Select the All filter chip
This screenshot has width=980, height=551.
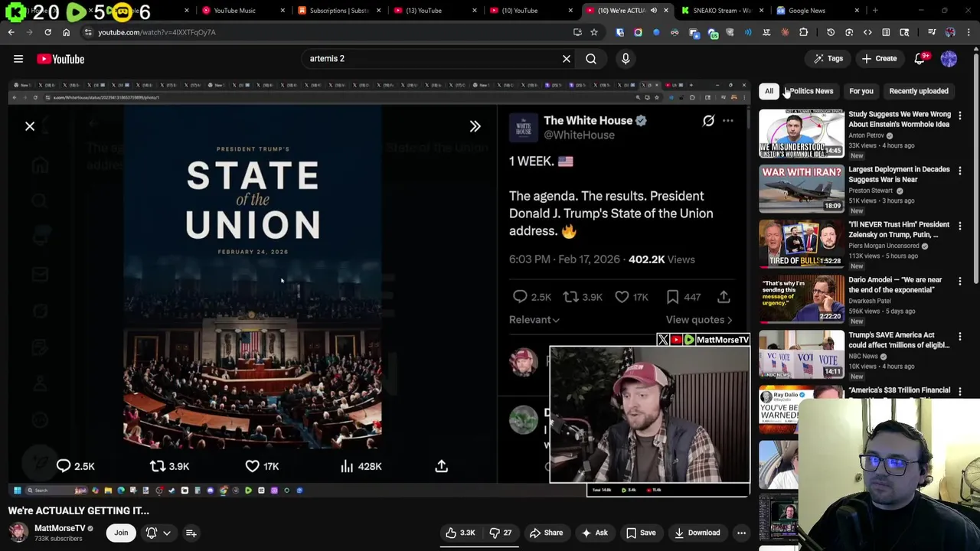click(769, 91)
